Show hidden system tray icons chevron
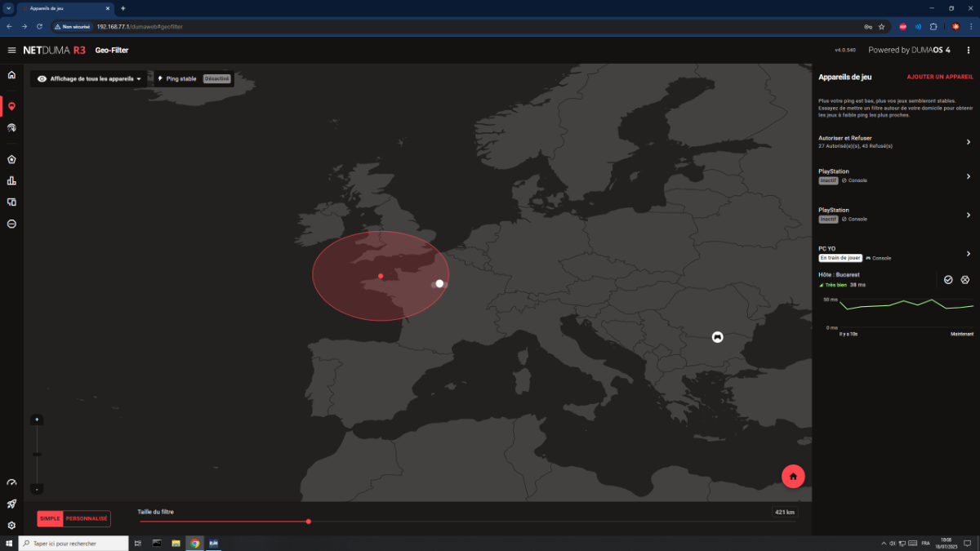 884,543
